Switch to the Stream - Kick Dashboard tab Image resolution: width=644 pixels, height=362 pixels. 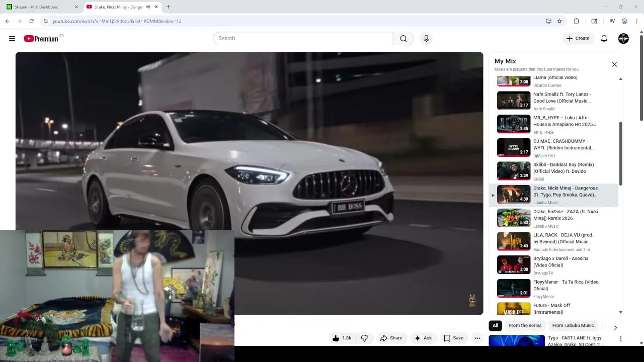point(43,7)
